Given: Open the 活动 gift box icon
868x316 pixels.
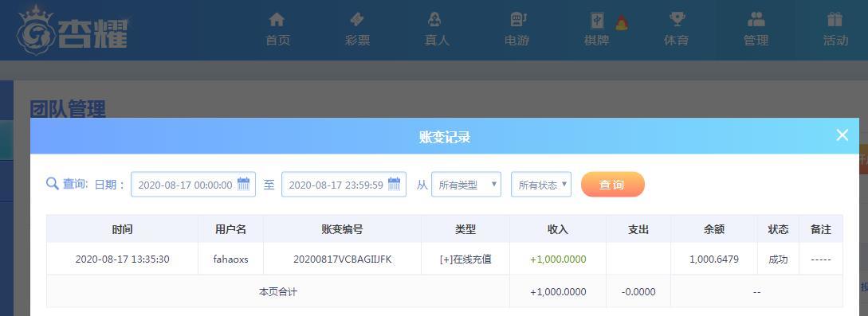Looking at the screenshot, I should [x=835, y=21].
